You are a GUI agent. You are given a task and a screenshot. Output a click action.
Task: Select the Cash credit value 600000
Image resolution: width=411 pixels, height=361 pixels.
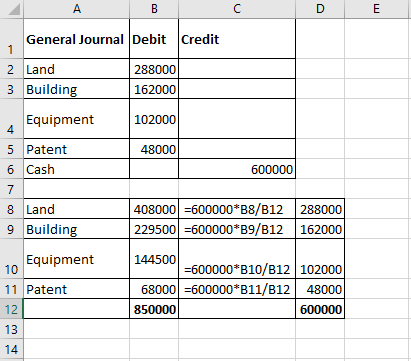click(237, 169)
